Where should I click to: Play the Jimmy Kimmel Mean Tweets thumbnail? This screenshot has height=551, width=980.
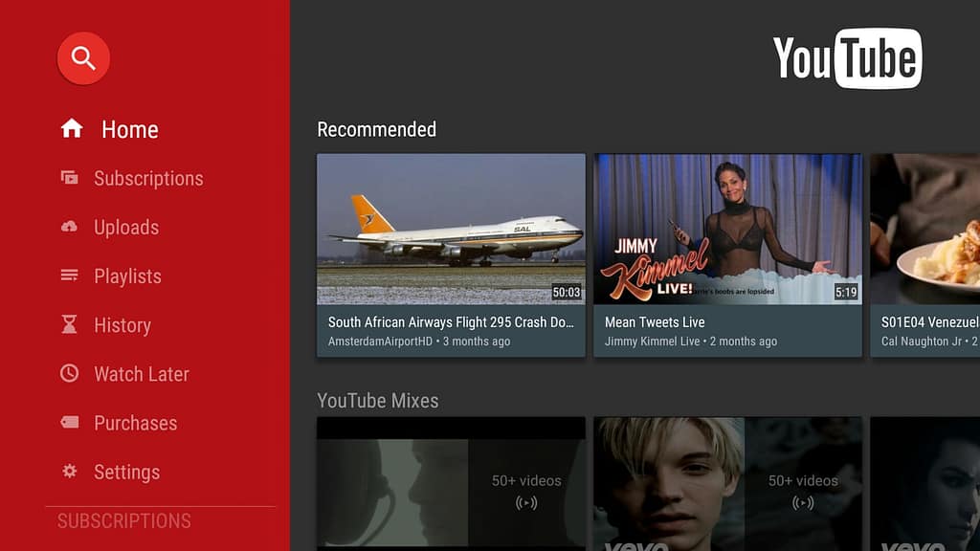pos(727,230)
